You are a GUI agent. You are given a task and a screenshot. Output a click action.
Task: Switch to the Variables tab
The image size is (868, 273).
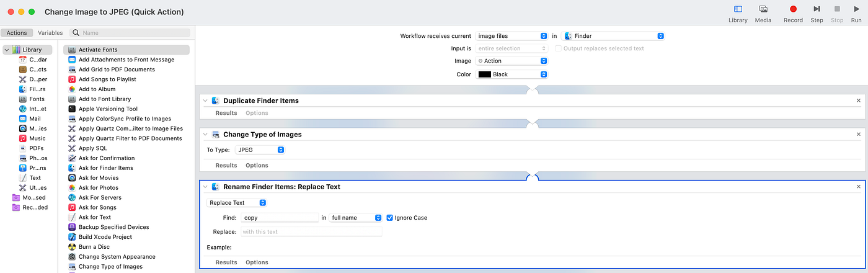point(50,33)
